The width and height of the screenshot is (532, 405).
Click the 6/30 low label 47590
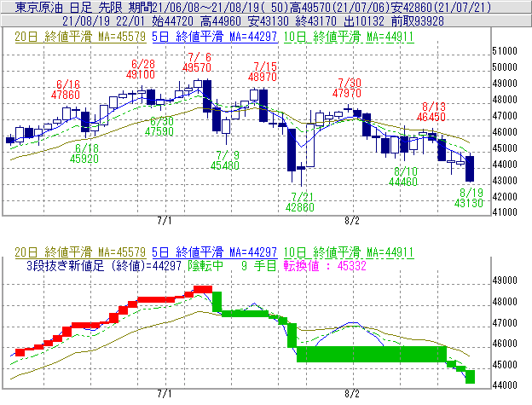pos(159,131)
